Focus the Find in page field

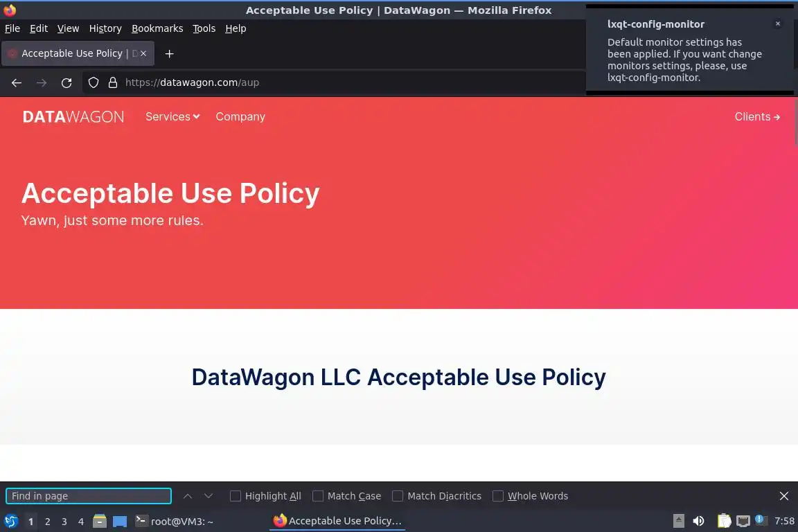pyautogui.click(x=89, y=496)
